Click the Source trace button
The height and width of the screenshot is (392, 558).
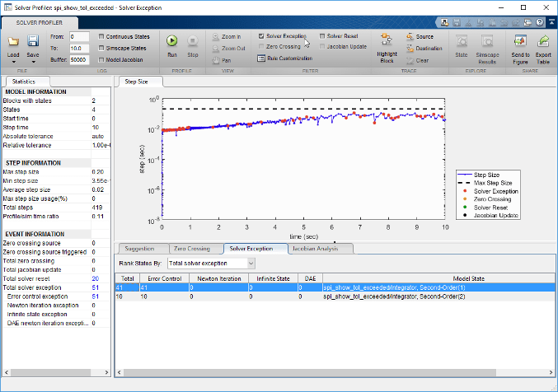[420, 37]
